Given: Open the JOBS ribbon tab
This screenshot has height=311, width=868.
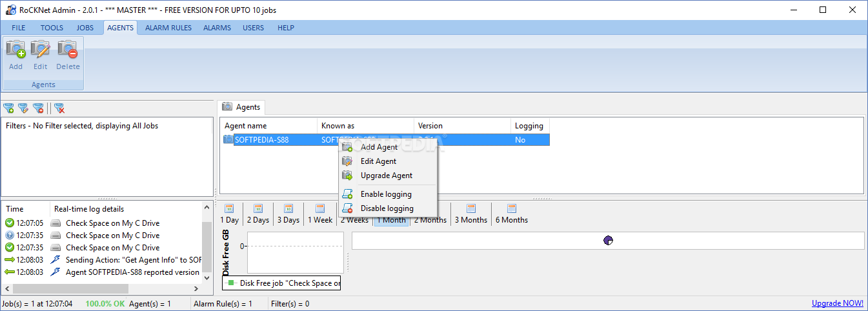Looking at the screenshot, I should (x=85, y=28).
